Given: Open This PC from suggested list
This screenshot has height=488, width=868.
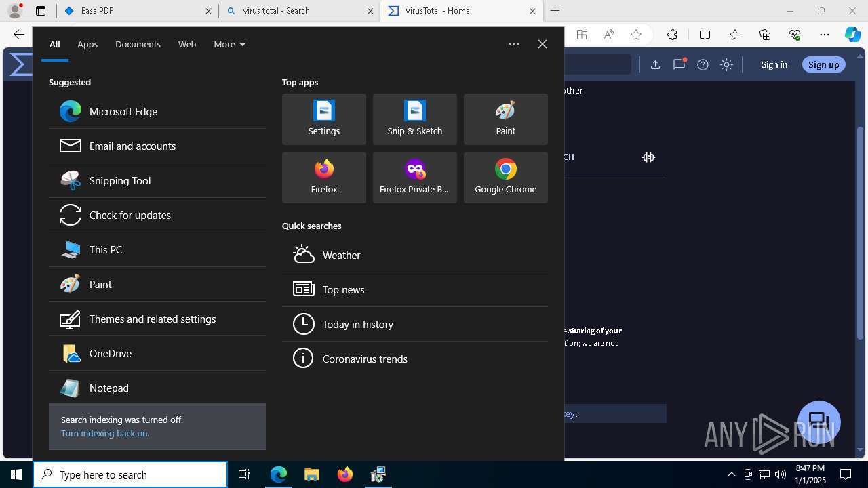Looking at the screenshot, I should [157, 249].
